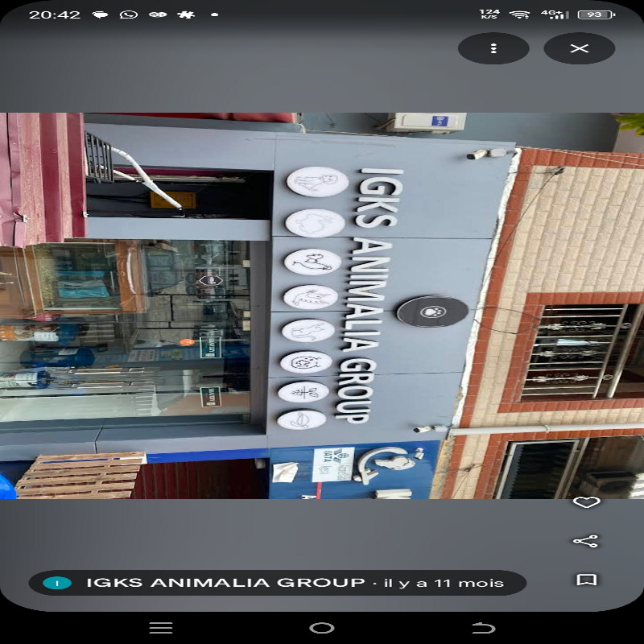Tap the 'il y a 11 mois' timestamp

tap(444, 583)
